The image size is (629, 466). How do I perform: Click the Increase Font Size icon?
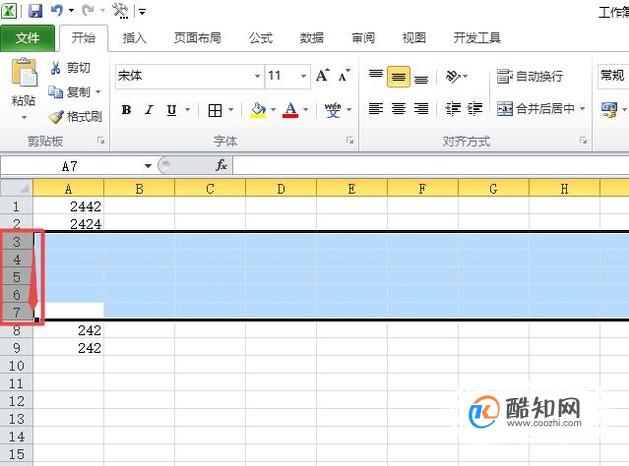click(323, 76)
